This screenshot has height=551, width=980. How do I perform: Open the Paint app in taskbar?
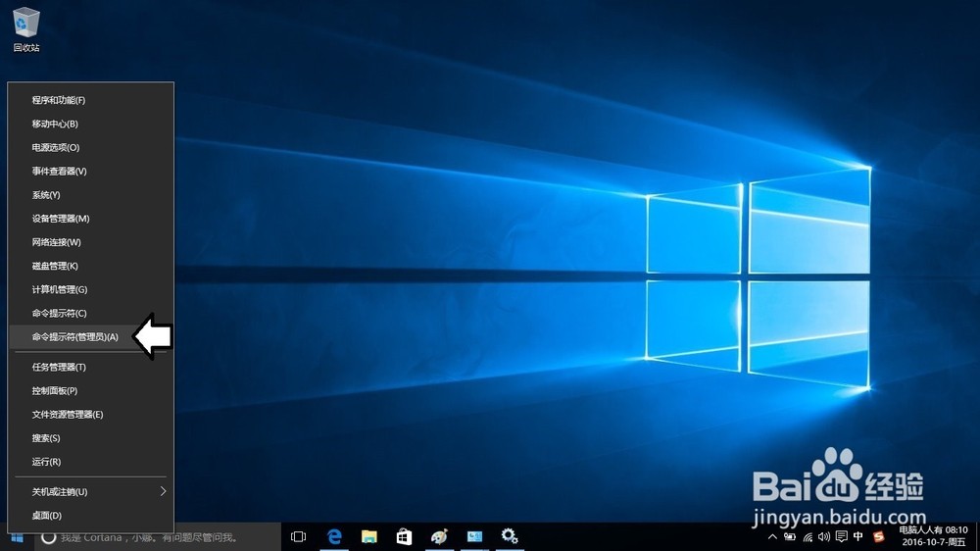pyautogui.click(x=439, y=536)
